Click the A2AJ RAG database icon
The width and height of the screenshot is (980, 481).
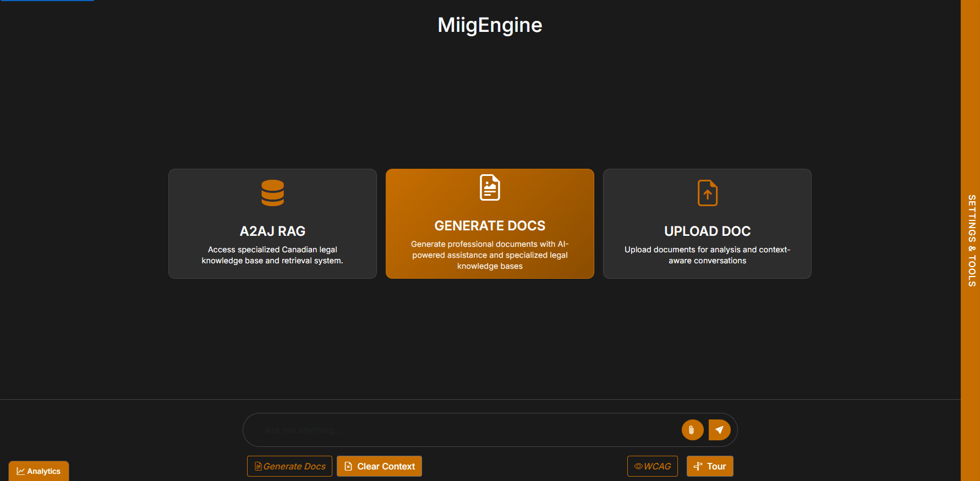pos(272,193)
